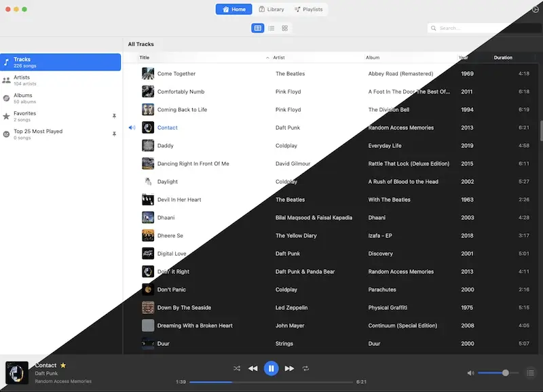Skip to the next track
543x392 pixels.
click(x=289, y=368)
